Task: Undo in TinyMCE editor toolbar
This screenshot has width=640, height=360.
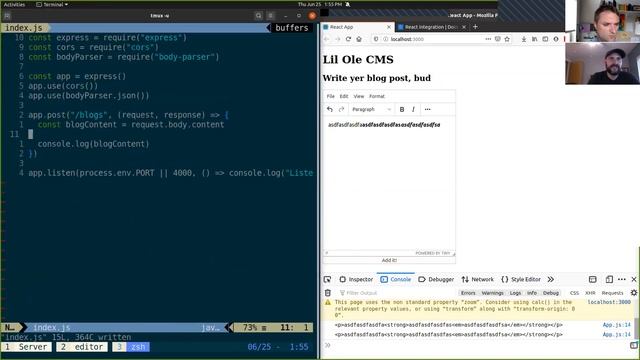Action: click(330, 109)
